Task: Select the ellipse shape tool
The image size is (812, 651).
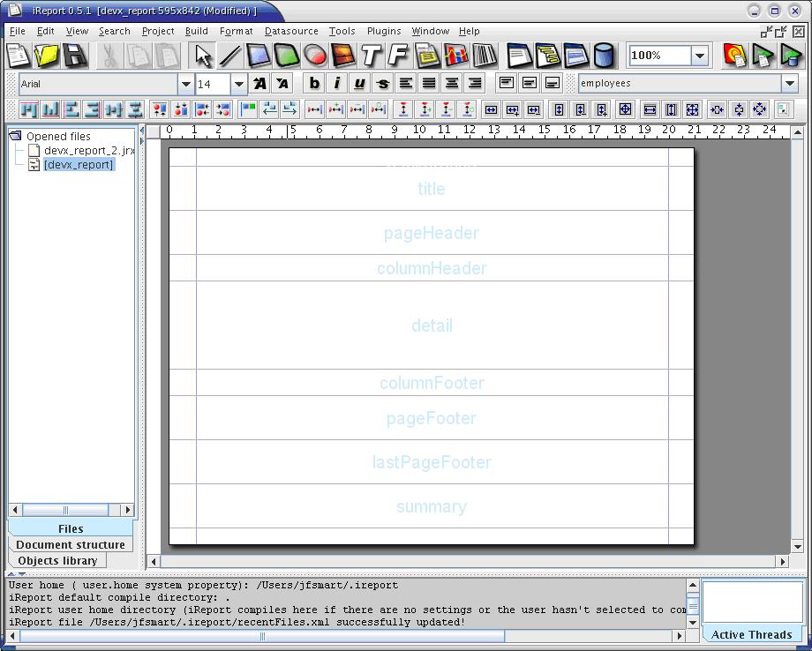Action: point(315,56)
